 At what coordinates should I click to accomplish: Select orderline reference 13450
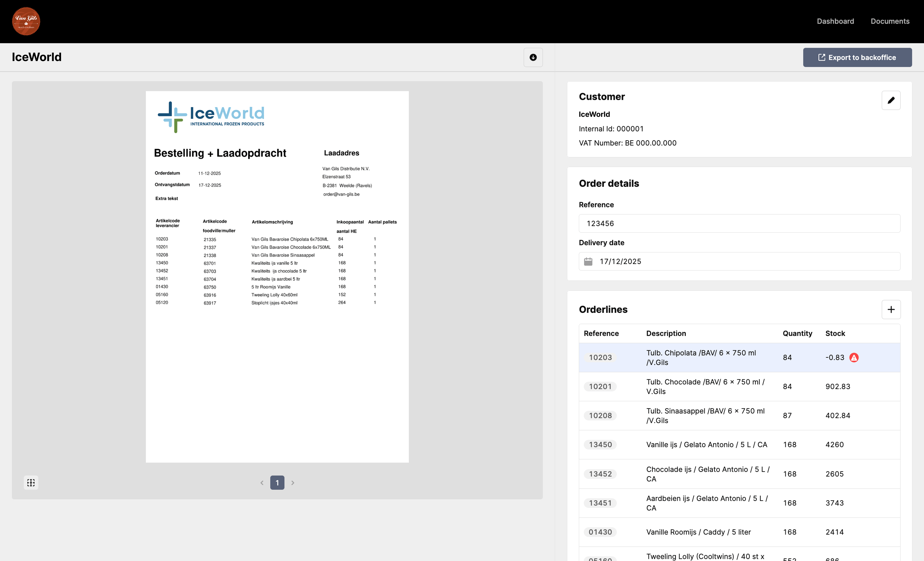600,445
